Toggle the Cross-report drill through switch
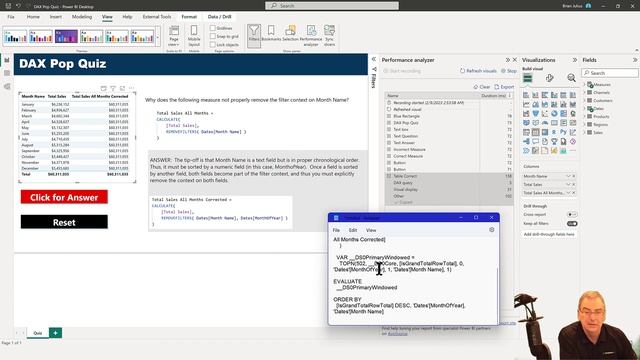 click(x=572, y=214)
